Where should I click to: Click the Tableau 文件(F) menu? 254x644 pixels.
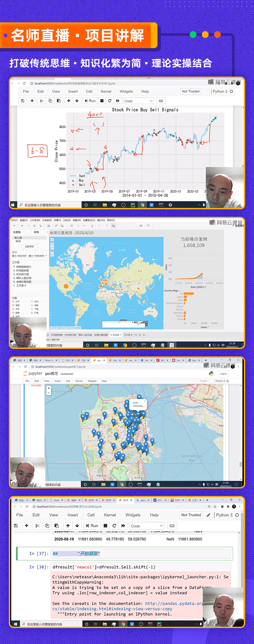tap(14, 220)
